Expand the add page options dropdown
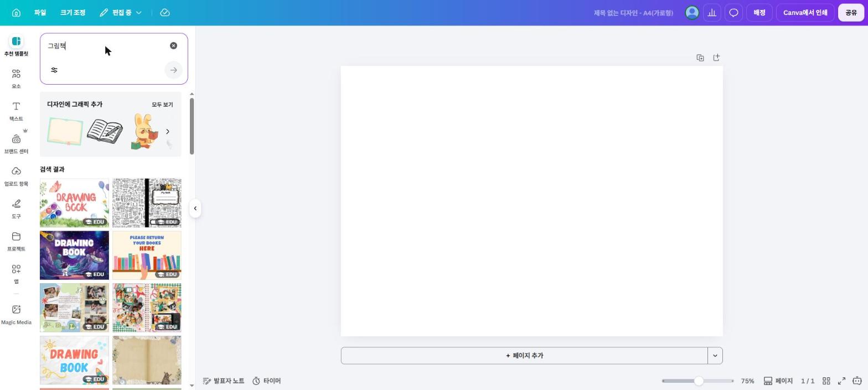The width and height of the screenshot is (868, 390). [x=715, y=356]
